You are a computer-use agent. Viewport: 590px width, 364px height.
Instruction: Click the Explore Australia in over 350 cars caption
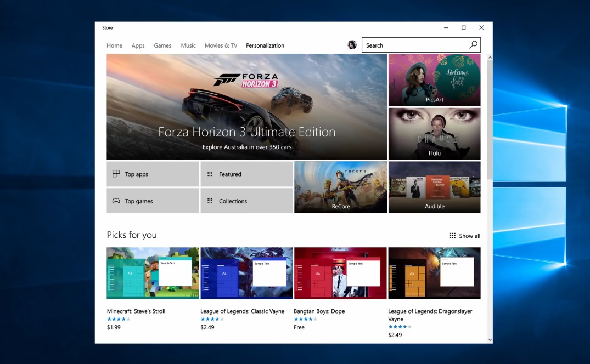pyautogui.click(x=247, y=147)
